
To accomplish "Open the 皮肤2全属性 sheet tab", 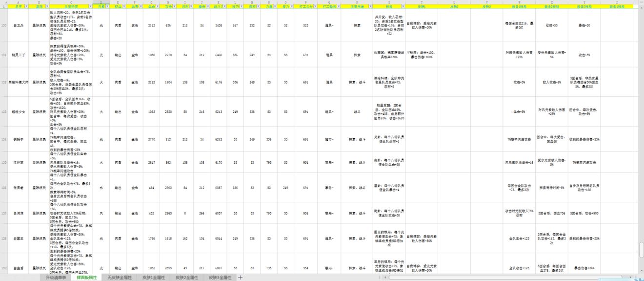I will coord(187,277).
